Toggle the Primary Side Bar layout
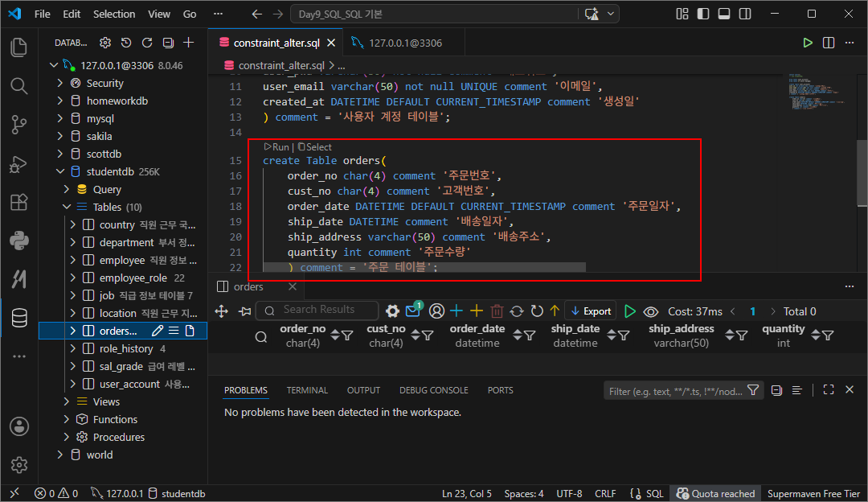The height and width of the screenshot is (502, 868). (703, 14)
